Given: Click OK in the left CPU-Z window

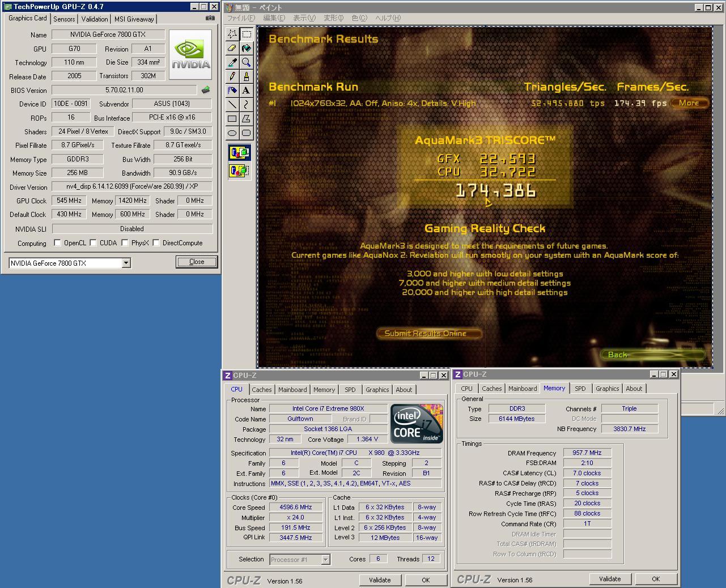Looking at the screenshot, I should (426, 580).
